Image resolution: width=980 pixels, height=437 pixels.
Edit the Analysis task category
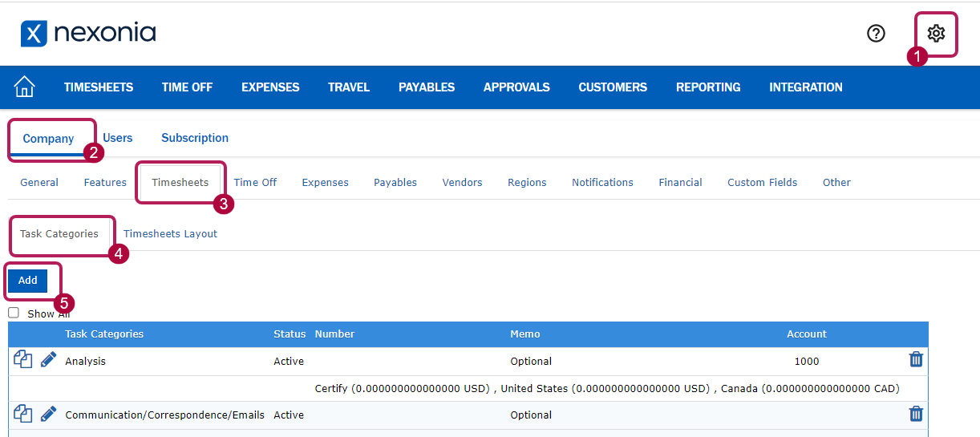tap(49, 360)
